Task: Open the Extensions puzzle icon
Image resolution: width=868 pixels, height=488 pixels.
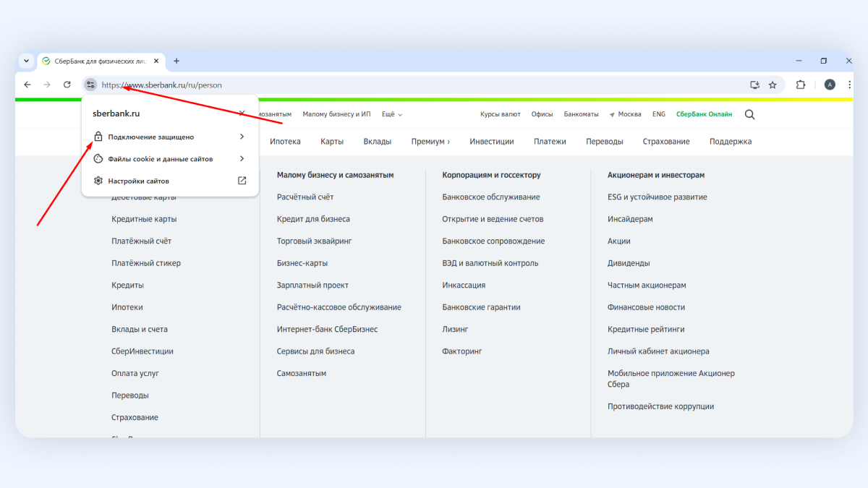Action: coord(801,85)
